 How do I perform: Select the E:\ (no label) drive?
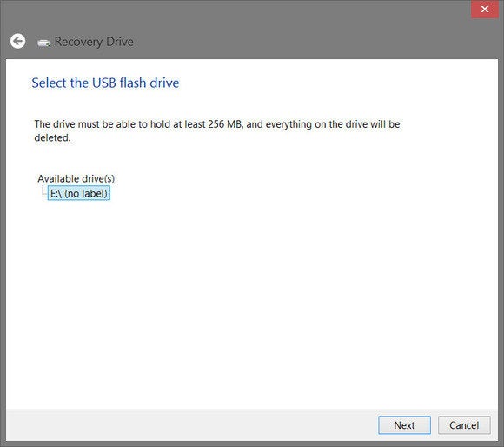(x=79, y=193)
